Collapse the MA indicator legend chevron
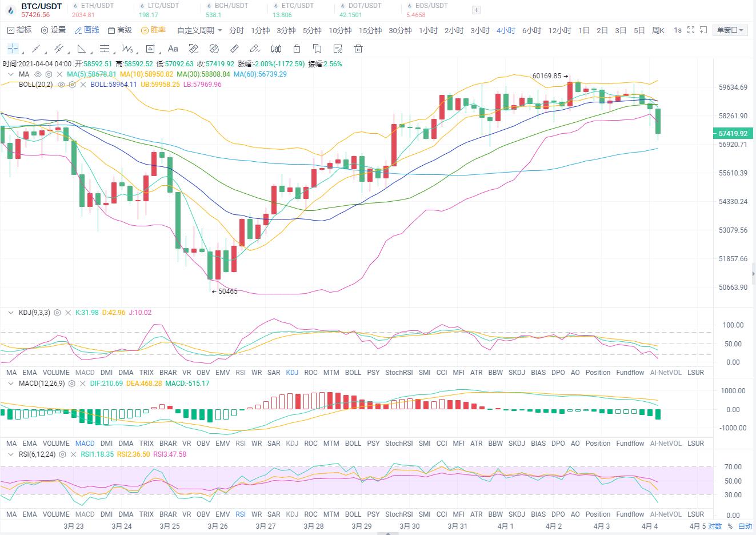The width and height of the screenshot is (756, 535). pyautogui.click(x=11, y=74)
